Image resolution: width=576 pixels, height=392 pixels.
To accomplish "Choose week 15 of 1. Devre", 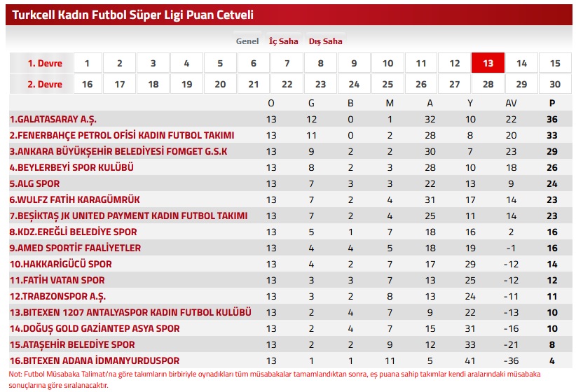I will point(555,63).
